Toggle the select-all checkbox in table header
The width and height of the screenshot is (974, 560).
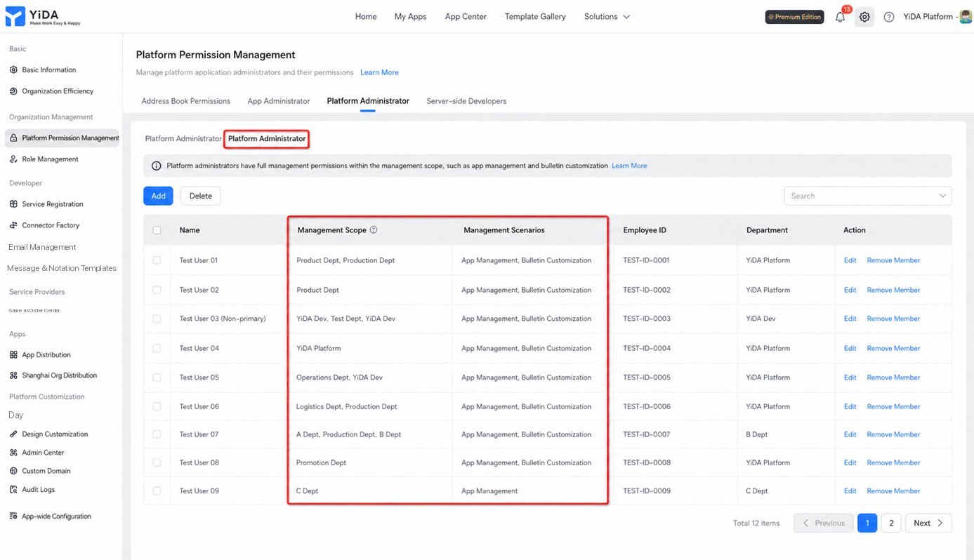tap(157, 230)
